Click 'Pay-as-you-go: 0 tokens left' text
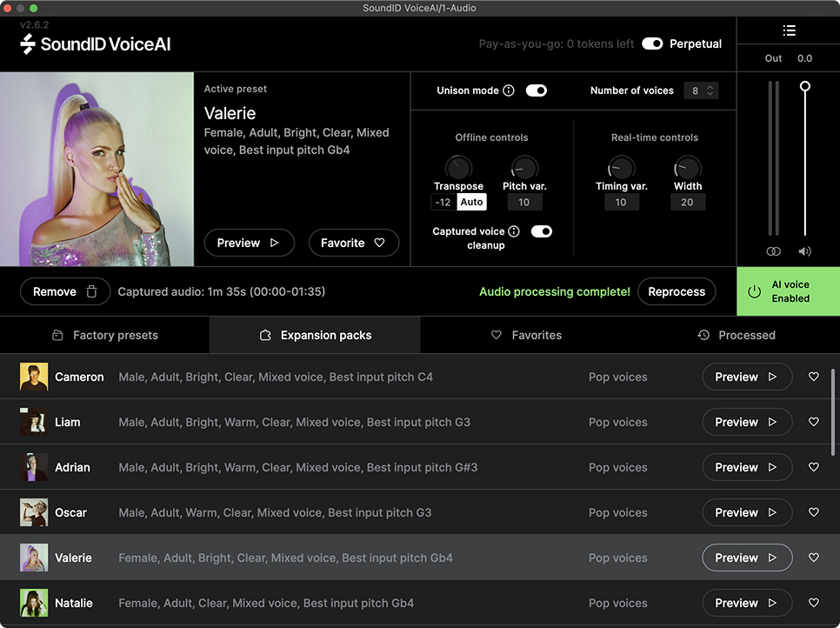 (x=556, y=44)
